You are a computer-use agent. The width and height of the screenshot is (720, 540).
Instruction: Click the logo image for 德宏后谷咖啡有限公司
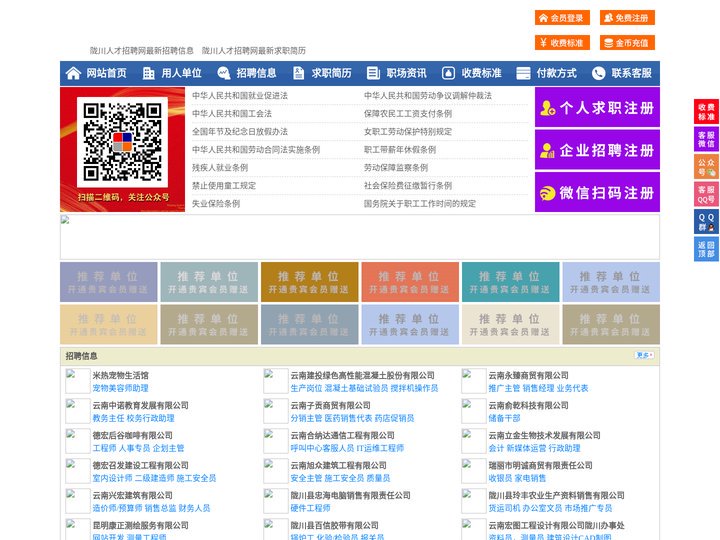tap(78, 441)
